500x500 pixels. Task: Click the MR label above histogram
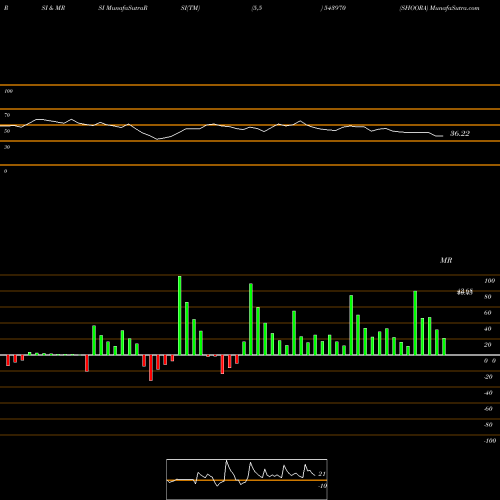click(x=446, y=260)
